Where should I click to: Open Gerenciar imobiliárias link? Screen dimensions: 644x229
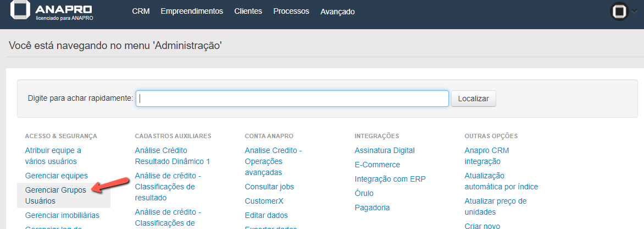coord(62,215)
